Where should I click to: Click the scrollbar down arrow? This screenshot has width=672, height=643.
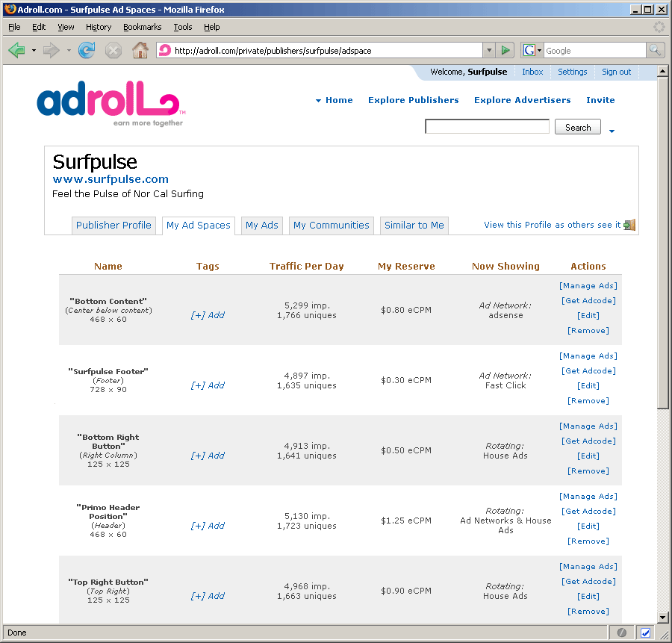point(662,618)
